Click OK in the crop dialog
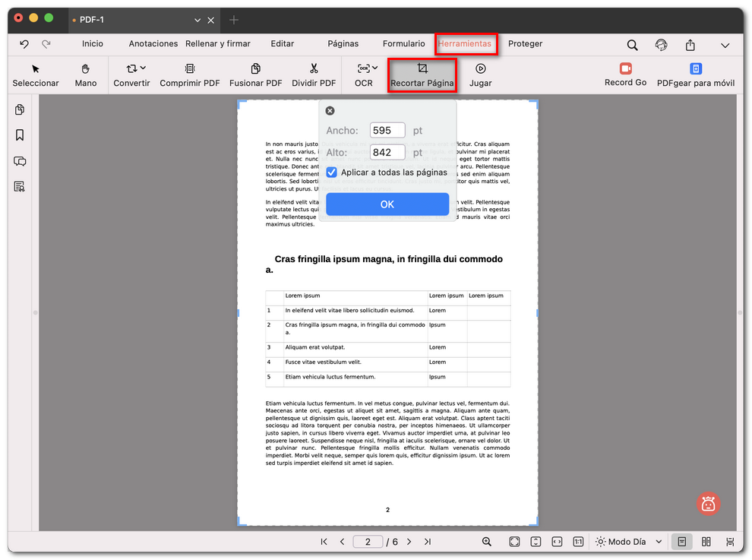 click(387, 204)
